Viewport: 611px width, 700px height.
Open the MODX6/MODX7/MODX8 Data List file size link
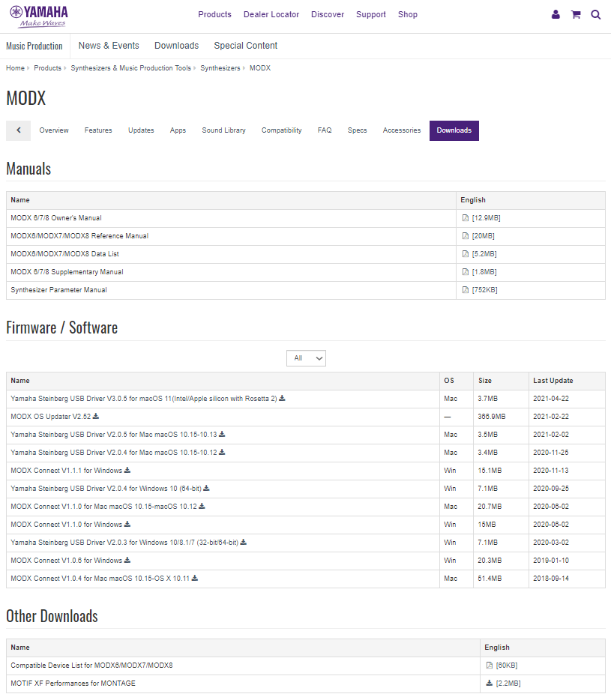484,254
